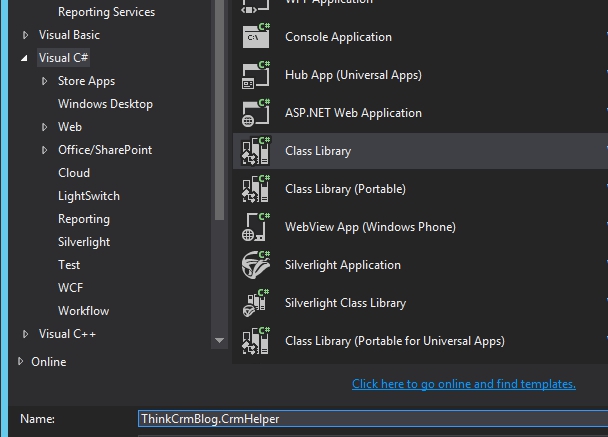Expand the Online section arrow
This screenshot has height=437, width=608.
[21, 361]
